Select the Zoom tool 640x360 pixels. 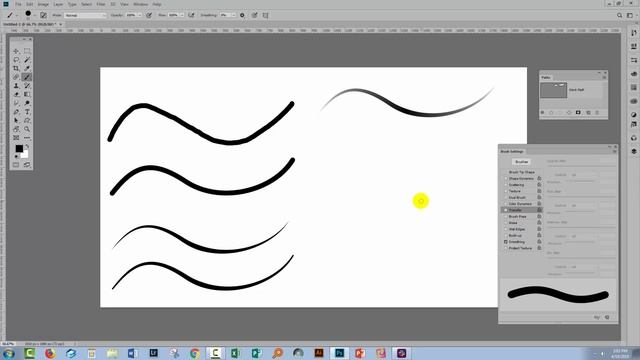tap(27, 129)
